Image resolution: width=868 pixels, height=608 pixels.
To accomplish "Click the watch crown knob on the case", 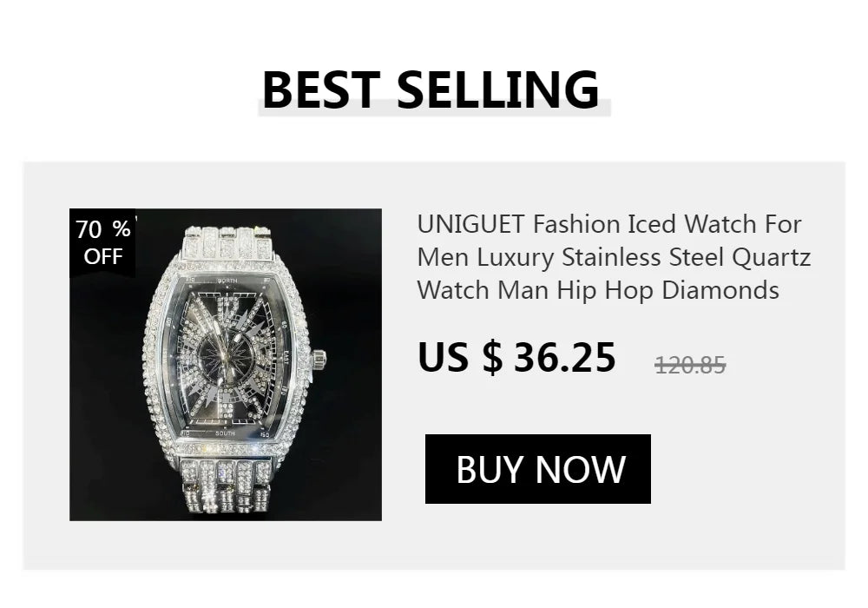I will tap(319, 359).
